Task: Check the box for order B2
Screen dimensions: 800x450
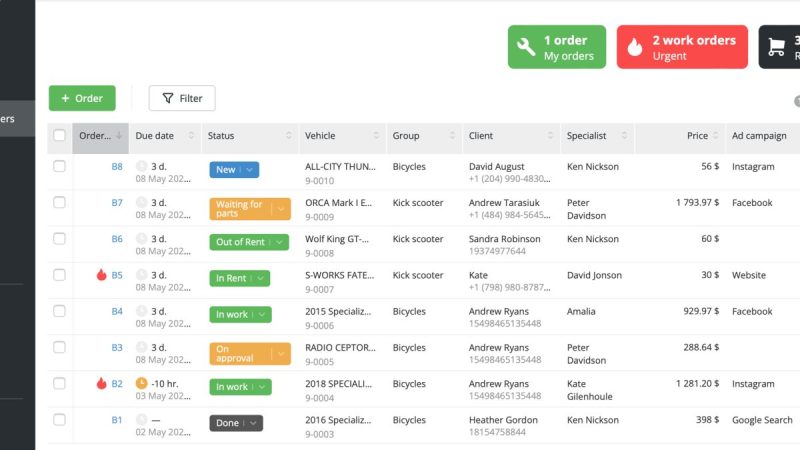Action: (x=59, y=384)
